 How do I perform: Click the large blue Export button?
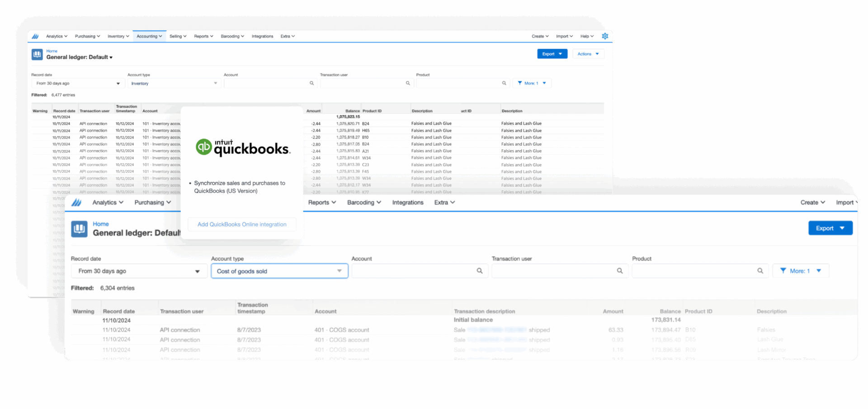pos(830,228)
